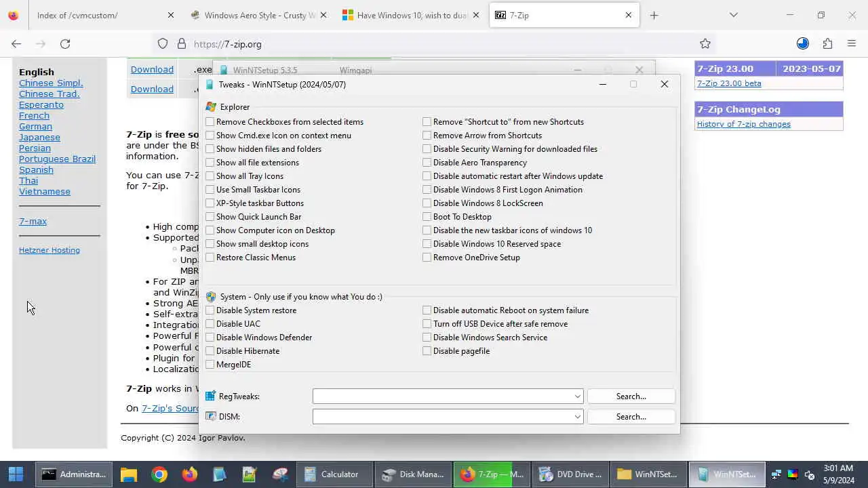
Task: Check Disable pagefile option
Action: [x=427, y=351]
